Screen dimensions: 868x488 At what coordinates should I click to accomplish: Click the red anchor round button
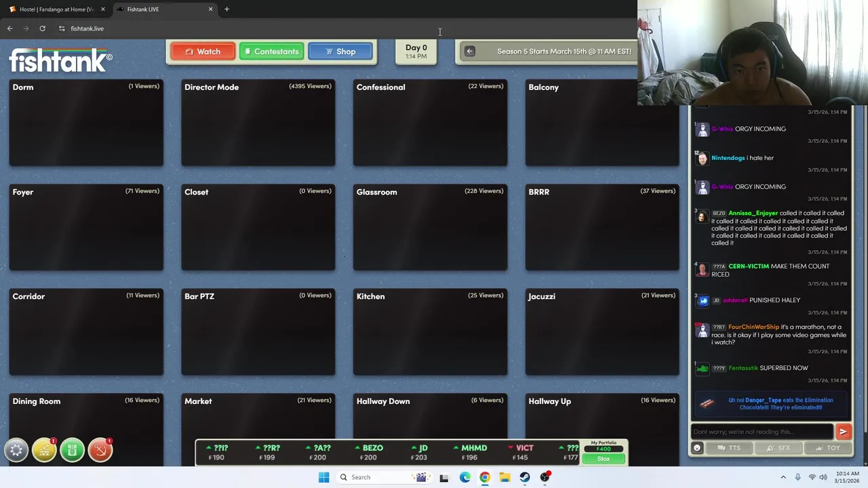click(x=100, y=450)
